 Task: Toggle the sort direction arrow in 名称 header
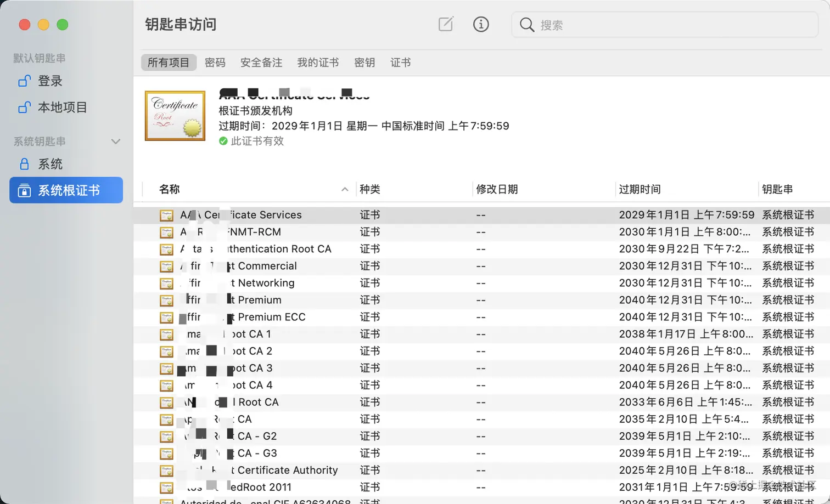coord(345,189)
